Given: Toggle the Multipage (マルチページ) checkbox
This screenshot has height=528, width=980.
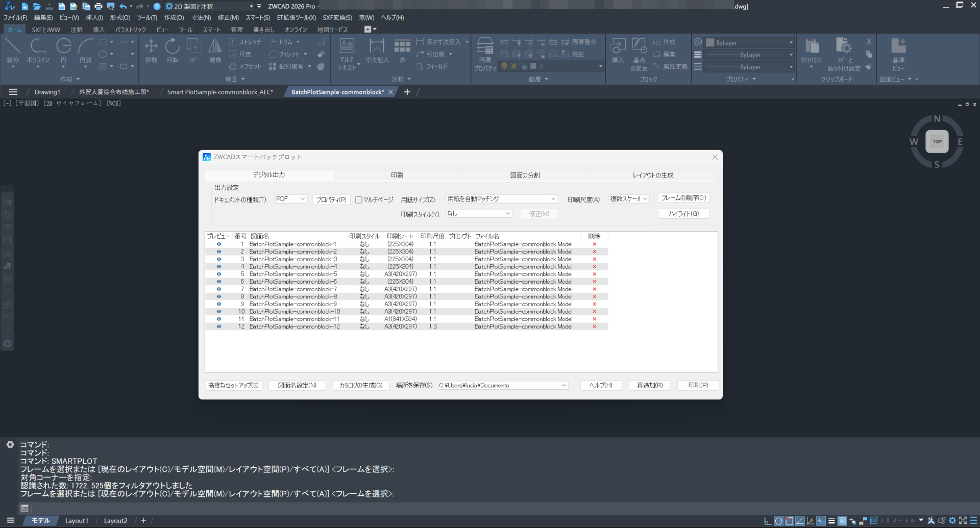Looking at the screenshot, I should tap(358, 199).
